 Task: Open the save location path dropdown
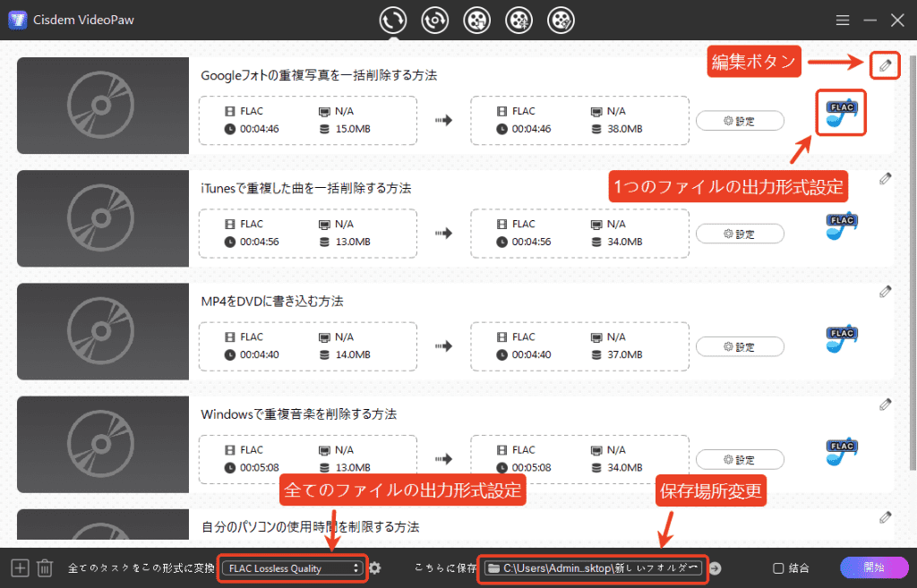pyautogui.click(x=592, y=568)
